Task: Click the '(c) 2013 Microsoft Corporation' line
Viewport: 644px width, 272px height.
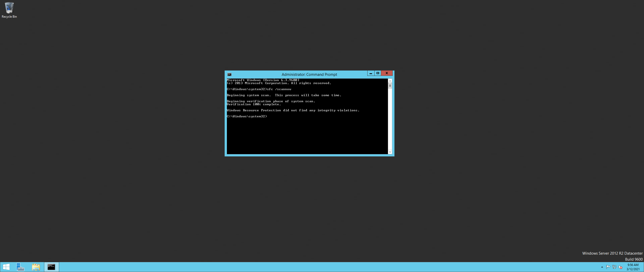Action: (x=279, y=83)
